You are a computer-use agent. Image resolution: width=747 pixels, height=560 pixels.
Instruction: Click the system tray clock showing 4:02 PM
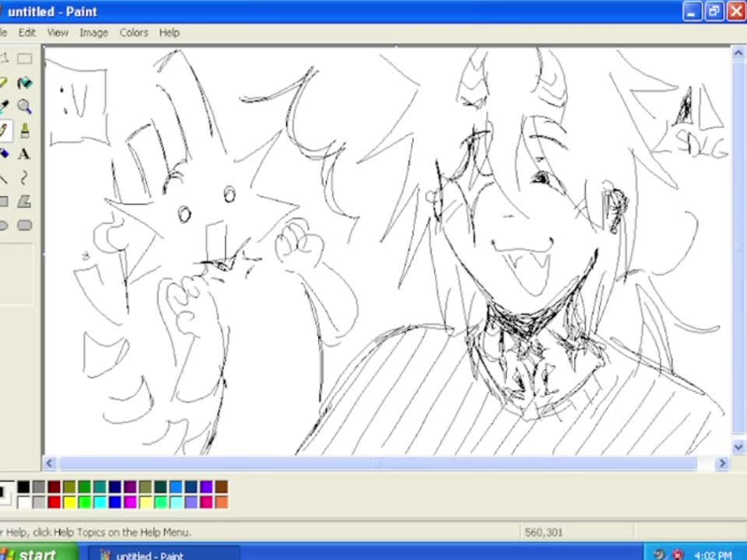coord(713,555)
